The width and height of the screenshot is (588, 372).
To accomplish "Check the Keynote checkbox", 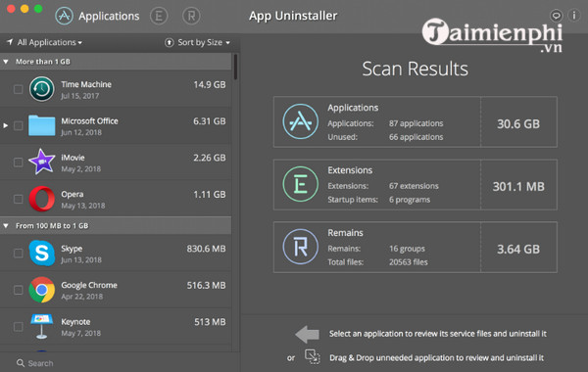I will [18, 327].
